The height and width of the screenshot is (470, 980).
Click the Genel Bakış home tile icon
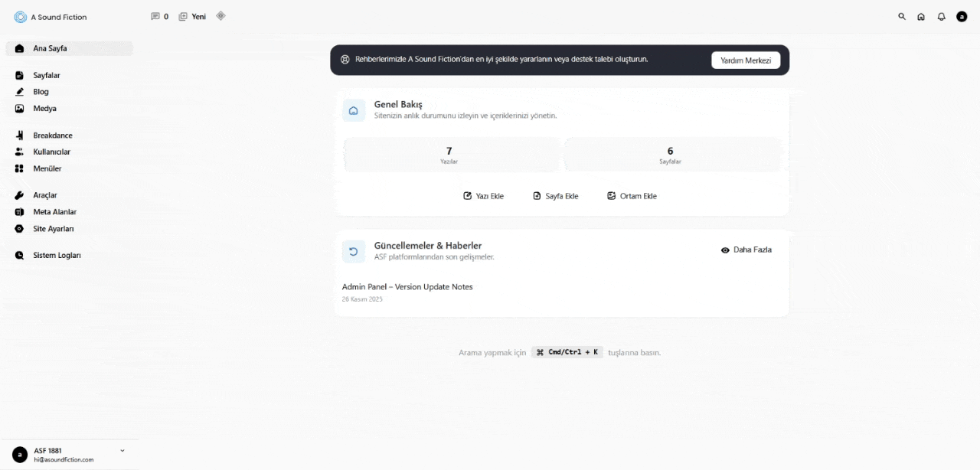(354, 110)
